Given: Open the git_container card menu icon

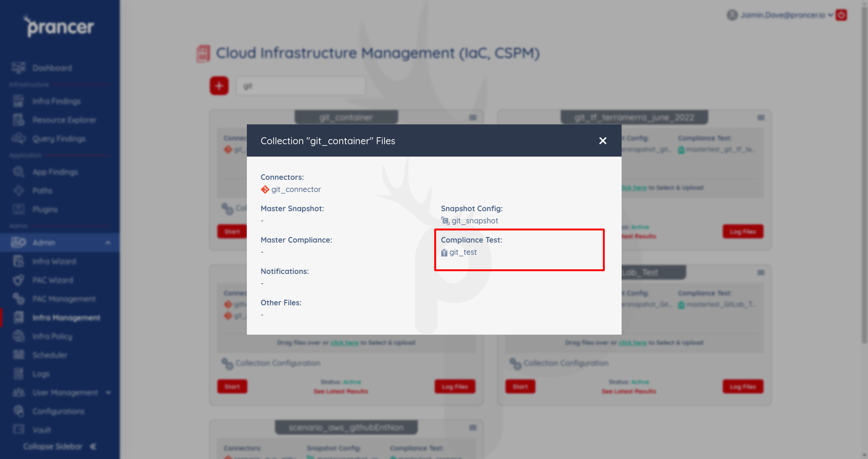Looking at the screenshot, I should point(473,118).
